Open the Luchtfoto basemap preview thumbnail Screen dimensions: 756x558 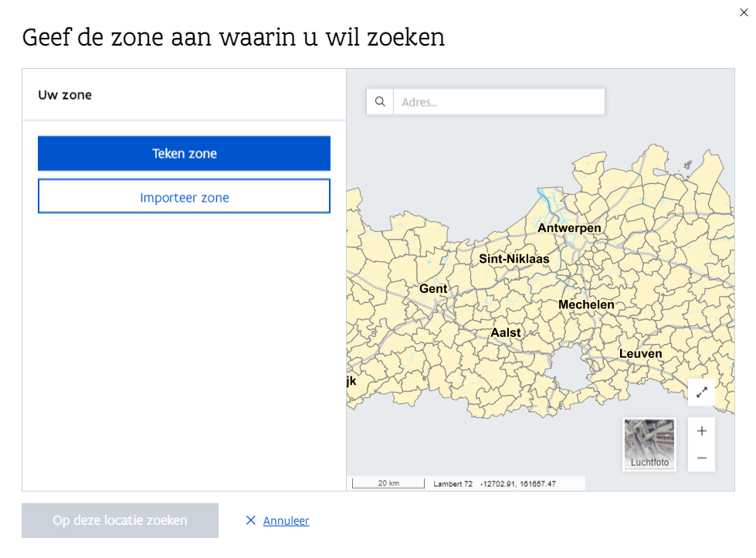[649, 443]
